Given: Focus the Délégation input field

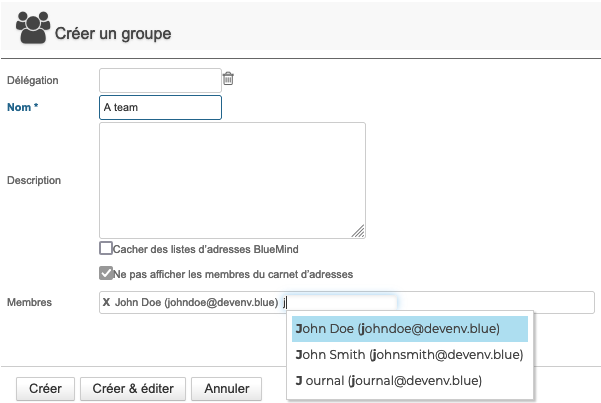Looking at the screenshot, I should [x=160, y=81].
